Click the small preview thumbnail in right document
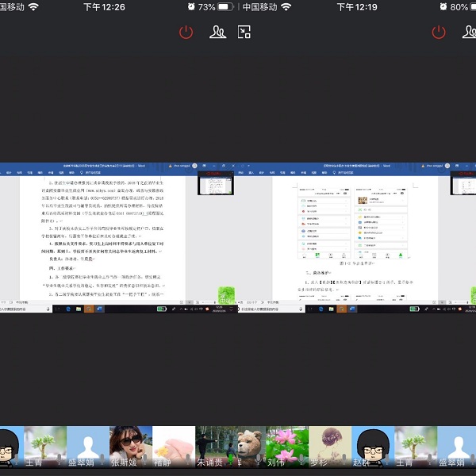This screenshot has height=476, width=476. pos(463,182)
